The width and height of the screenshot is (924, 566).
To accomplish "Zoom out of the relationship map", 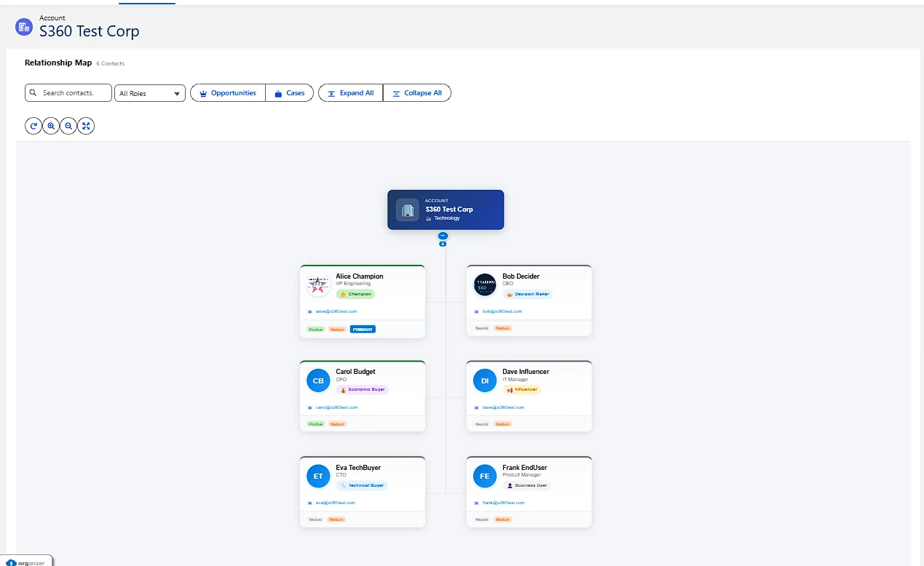I will 68,126.
